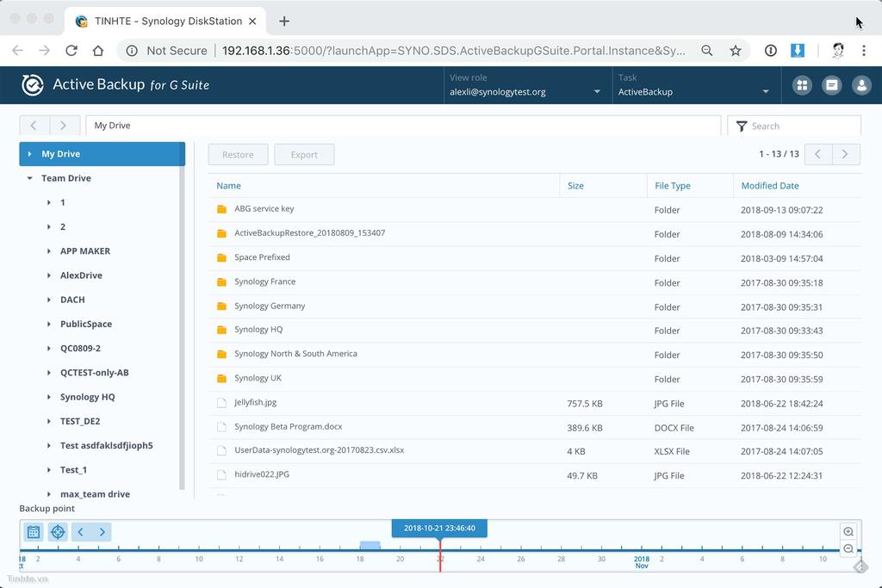This screenshot has height=588, width=882.
Task: Expand the DACH tree node
Action: pyautogui.click(x=49, y=300)
